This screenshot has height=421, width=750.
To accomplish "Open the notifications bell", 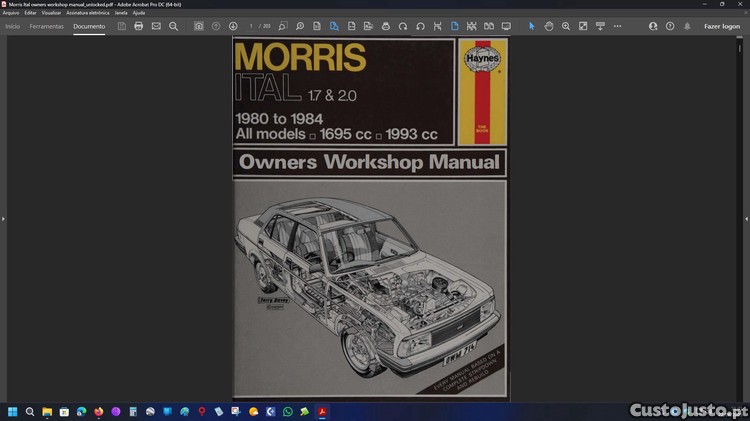I will point(687,26).
